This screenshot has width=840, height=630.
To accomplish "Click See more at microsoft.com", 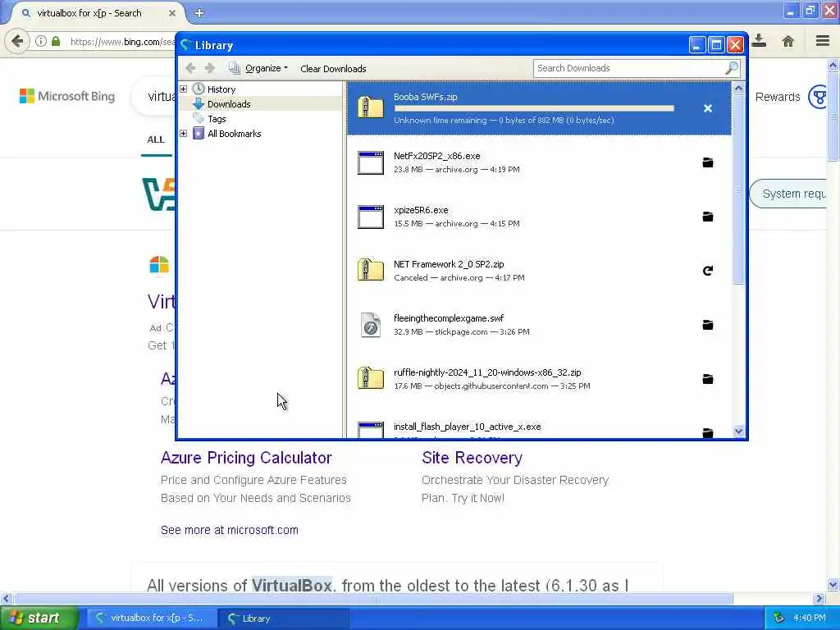I will (230, 530).
